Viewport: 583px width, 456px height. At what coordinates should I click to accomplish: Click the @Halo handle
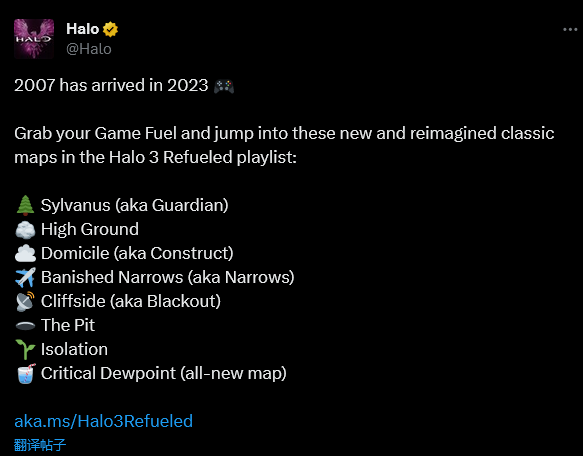[x=89, y=49]
